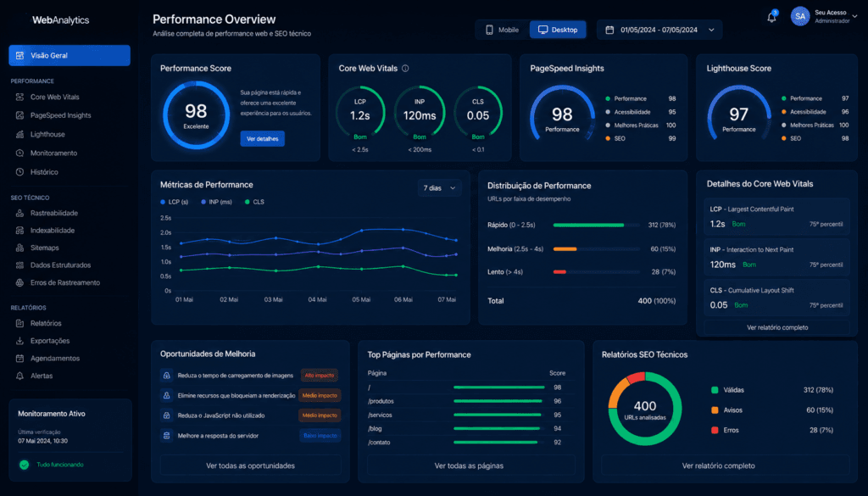The image size is (868, 496).
Task: Expand the Seu Acesso account menu
Action: (x=854, y=16)
